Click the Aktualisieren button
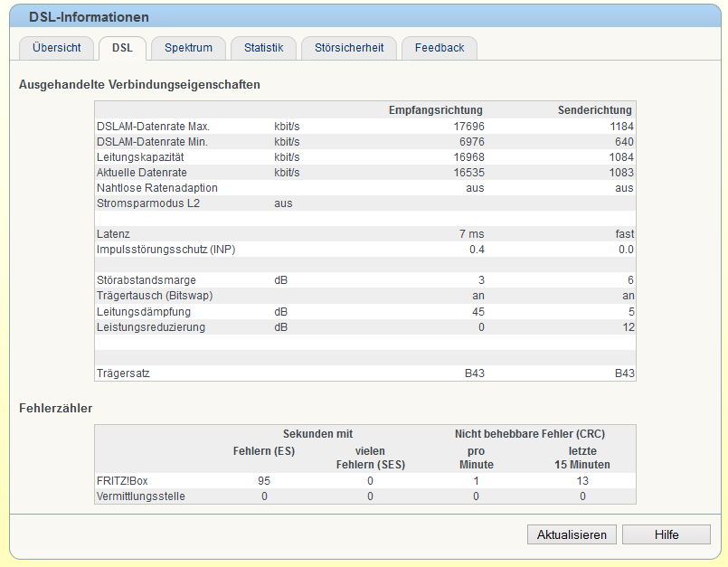The height and width of the screenshot is (567, 728). pyautogui.click(x=572, y=534)
